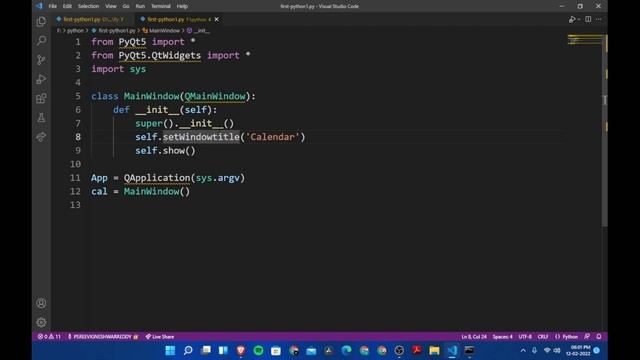Open File Explorer folder on taskbar

pyautogui.click(x=434, y=350)
